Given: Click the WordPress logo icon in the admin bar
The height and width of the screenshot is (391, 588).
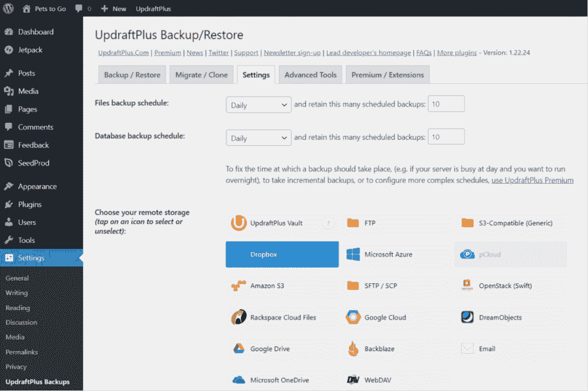Looking at the screenshot, I should (x=8, y=8).
